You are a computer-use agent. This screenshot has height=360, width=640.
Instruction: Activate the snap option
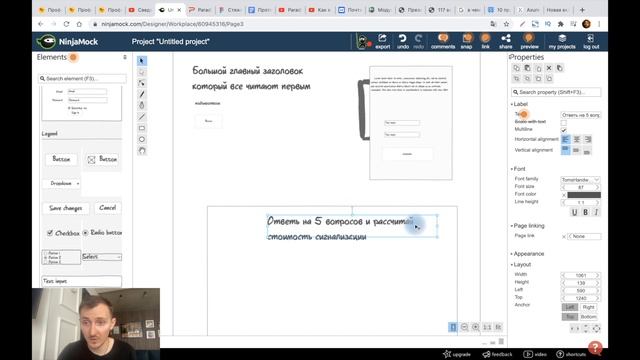[467, 41]
